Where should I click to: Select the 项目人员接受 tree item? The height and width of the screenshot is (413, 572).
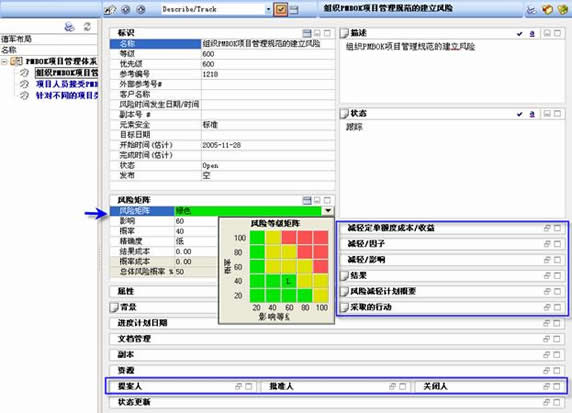67,84
